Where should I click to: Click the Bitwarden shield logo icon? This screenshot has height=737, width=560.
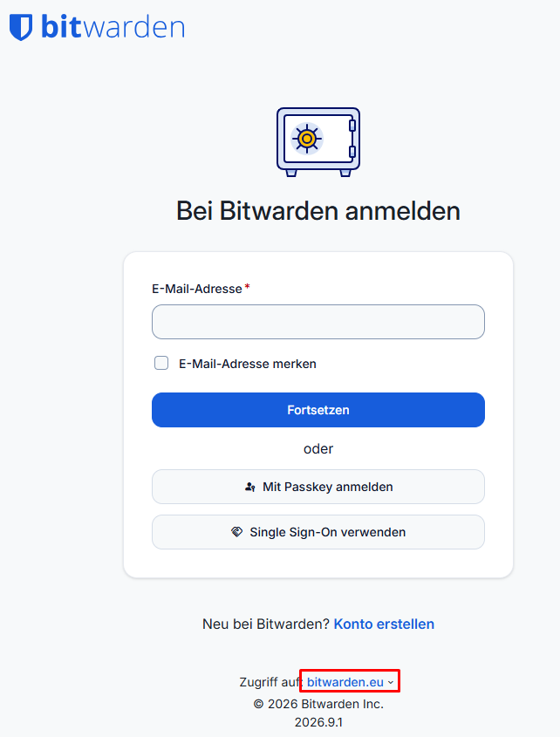[21, 27]
